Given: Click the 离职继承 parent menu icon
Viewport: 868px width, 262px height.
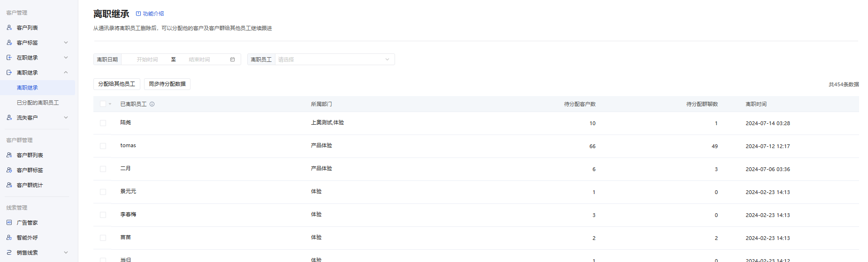Looking at the screenshot, I should 9,73.
